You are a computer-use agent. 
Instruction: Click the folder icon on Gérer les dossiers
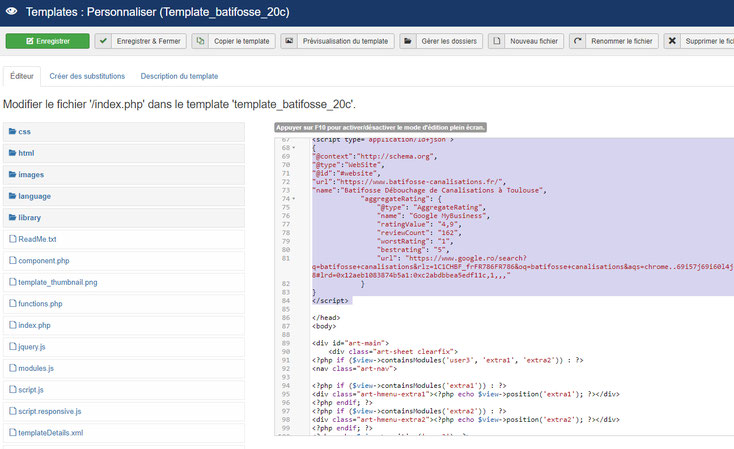coord(408,41)
